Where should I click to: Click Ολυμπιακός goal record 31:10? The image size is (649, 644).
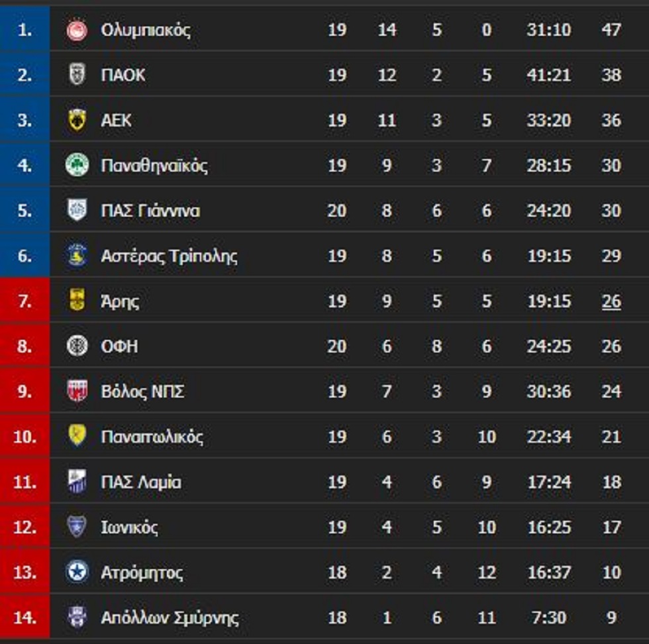click(548, 30)
